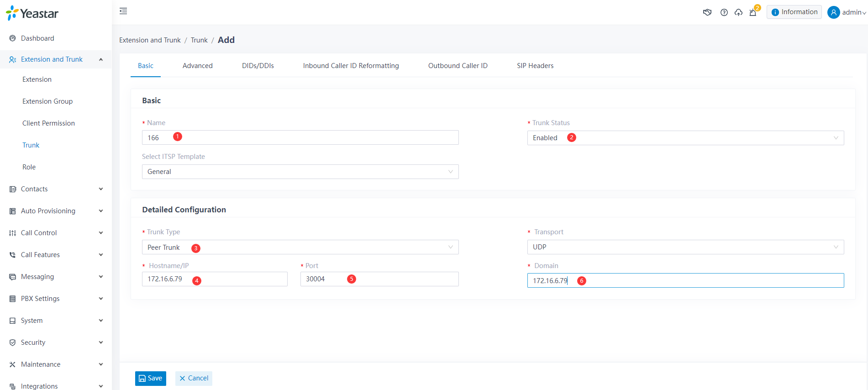Viewport: 868px width, 390px height.
Task: Click the Integrations sidebar icon
Action: 13,386
